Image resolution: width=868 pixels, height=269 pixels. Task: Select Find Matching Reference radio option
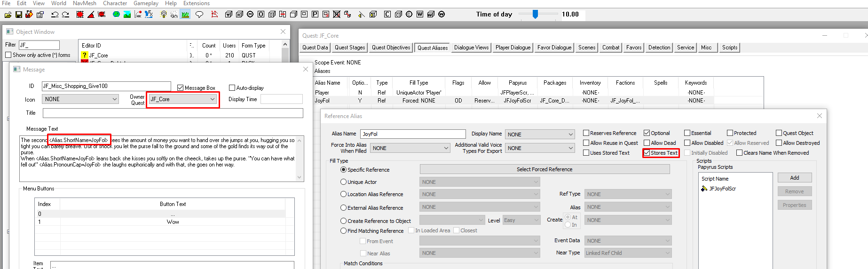pos(344,231)
